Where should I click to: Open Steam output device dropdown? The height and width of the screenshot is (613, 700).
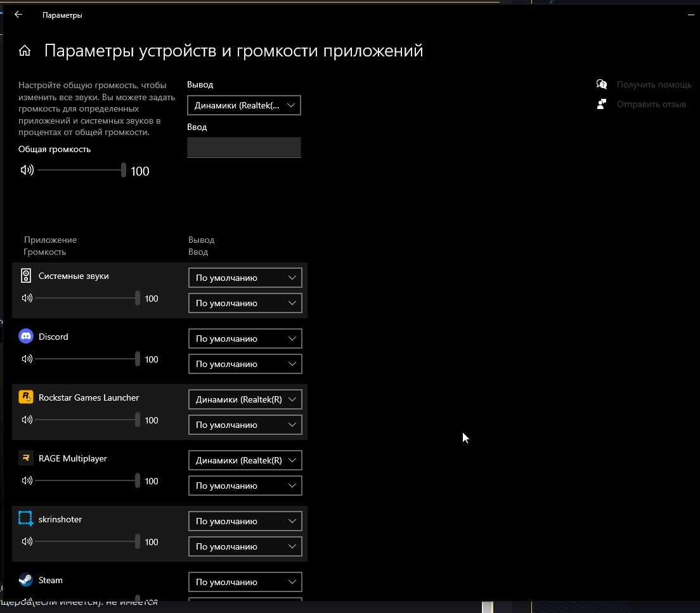click(x=245, y=582)
